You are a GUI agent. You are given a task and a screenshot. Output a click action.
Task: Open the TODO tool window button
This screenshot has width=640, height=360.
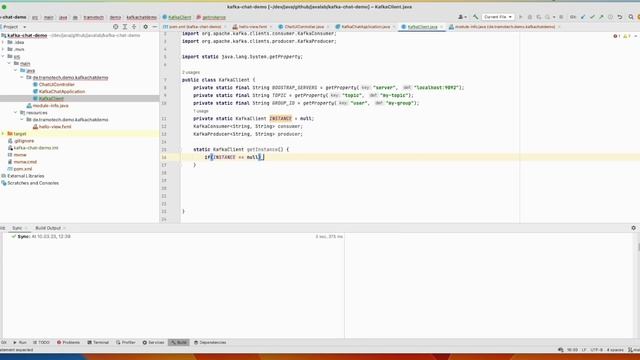[x=41, y=342]
